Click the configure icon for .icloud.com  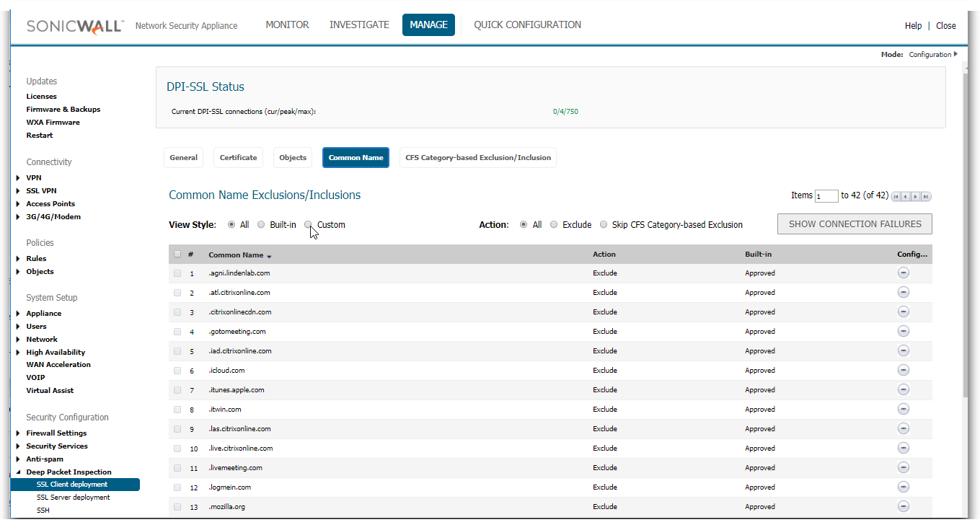[903, 370]
